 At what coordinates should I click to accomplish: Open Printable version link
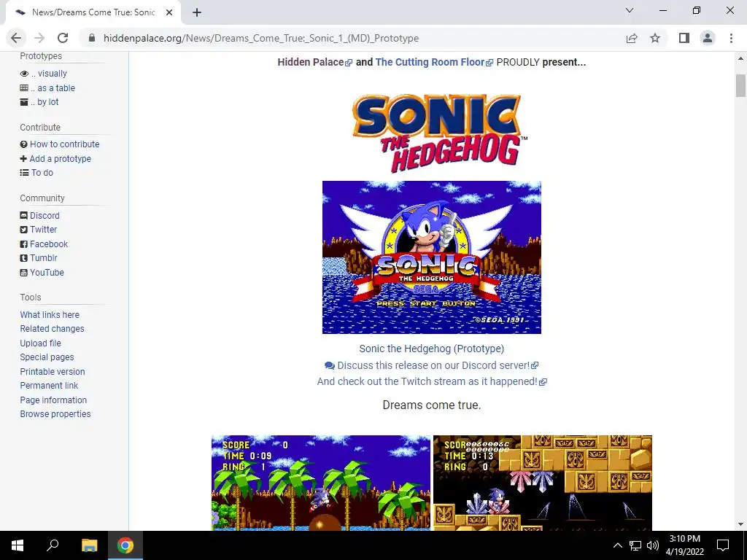pyautogui.click(x=53, y=371)
